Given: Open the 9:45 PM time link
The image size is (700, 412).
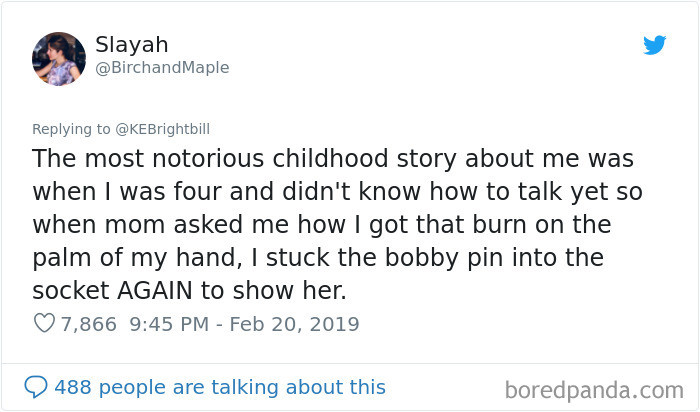Looking at the screenshot, I should point(167,324).
